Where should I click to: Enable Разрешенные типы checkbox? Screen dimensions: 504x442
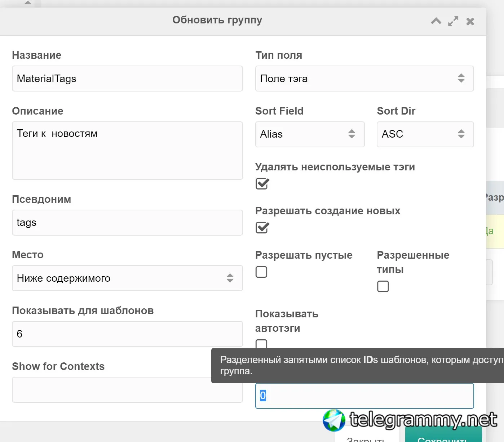[383, 286]
